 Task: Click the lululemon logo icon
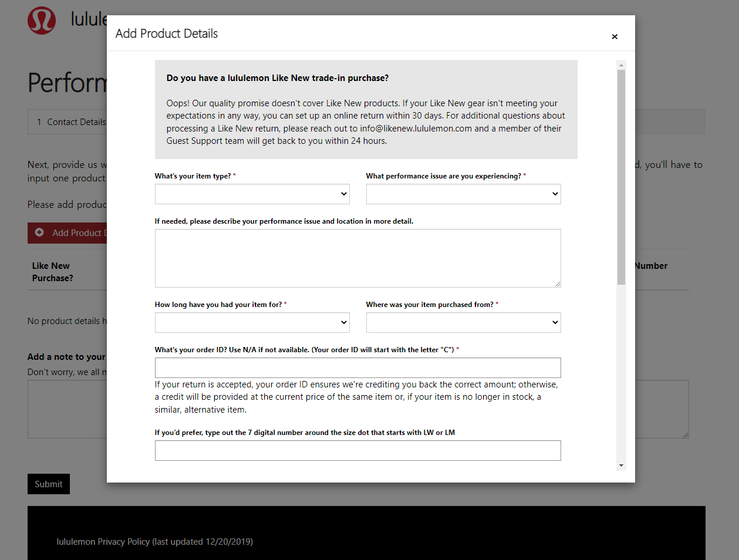pyautogui.click(x=42, y=21)
